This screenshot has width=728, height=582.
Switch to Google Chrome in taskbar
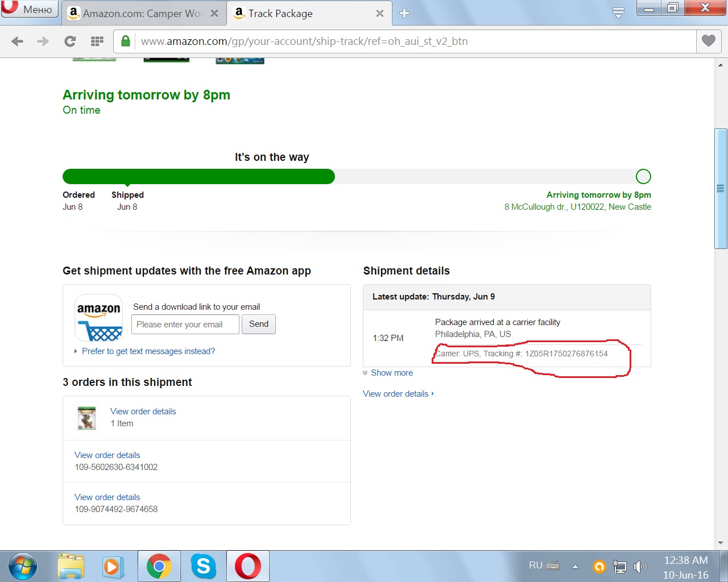159,566
